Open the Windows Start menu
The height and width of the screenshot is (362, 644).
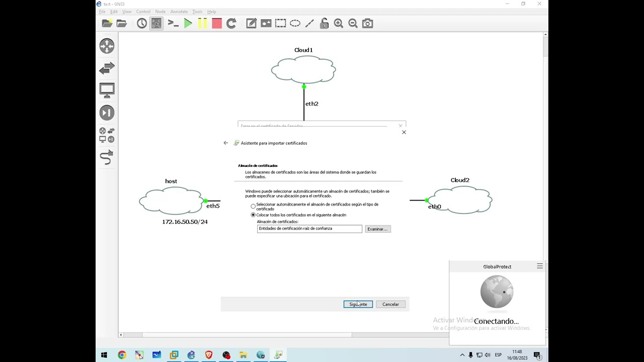(x=104, y=355)
